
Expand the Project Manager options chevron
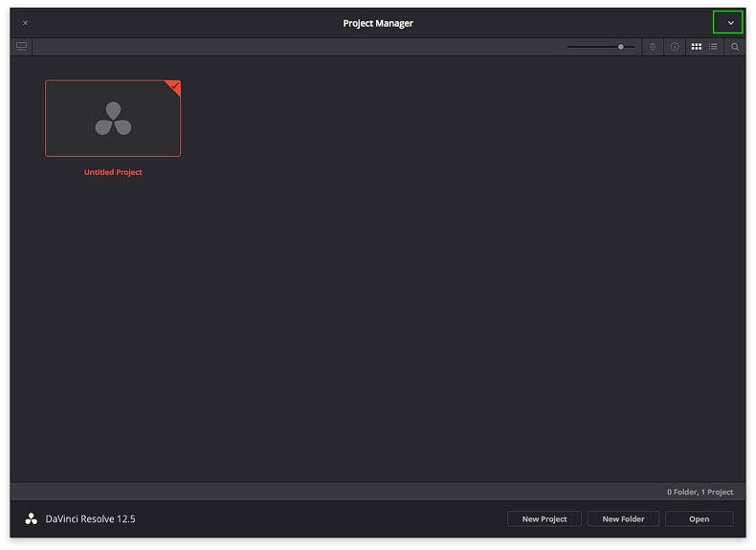[731, 23]
